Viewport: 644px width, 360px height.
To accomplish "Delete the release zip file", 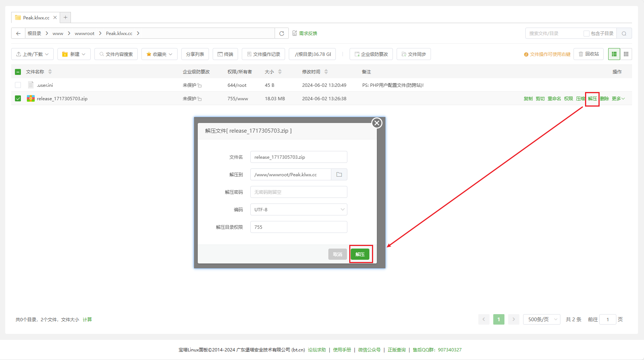I will pos(604,98).
